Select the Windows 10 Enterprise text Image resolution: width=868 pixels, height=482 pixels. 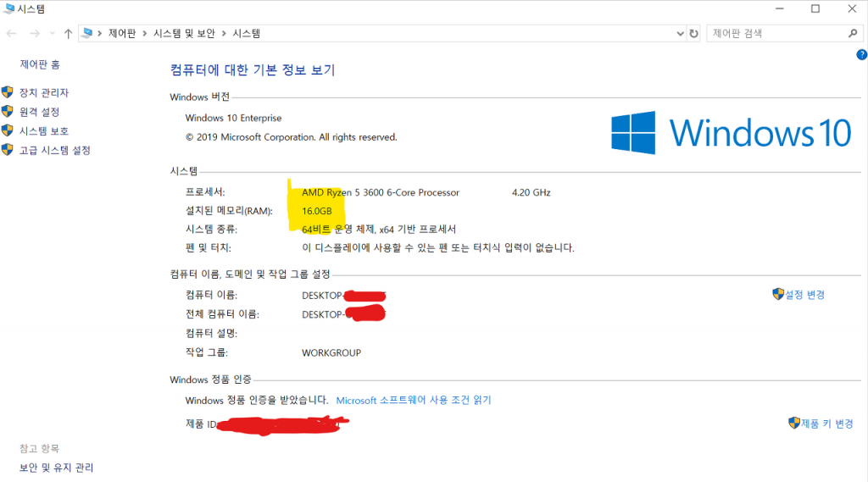pos(234,118)
